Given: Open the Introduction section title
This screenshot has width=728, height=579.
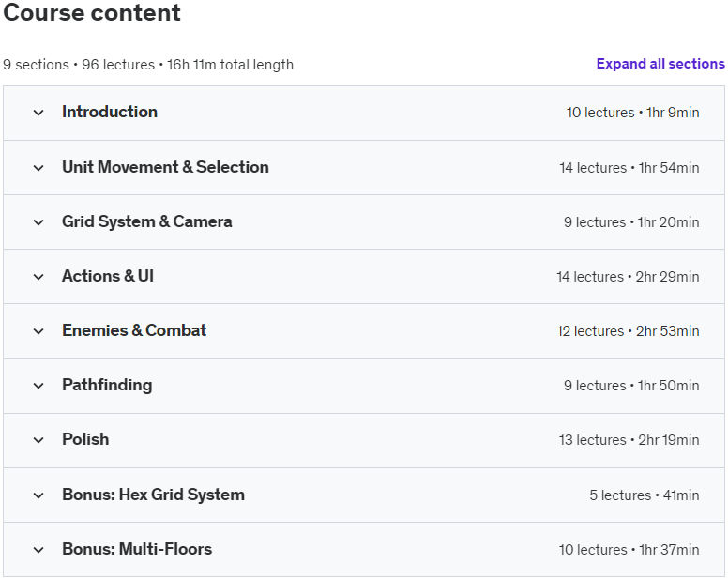Looking at the screenshot, I should click(110, 112).
